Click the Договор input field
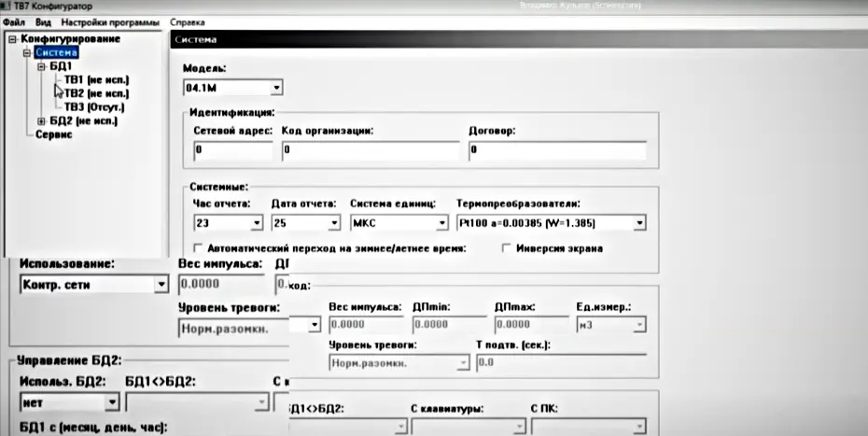The width and height of the screenshot is (868, 436). [557, 150]
